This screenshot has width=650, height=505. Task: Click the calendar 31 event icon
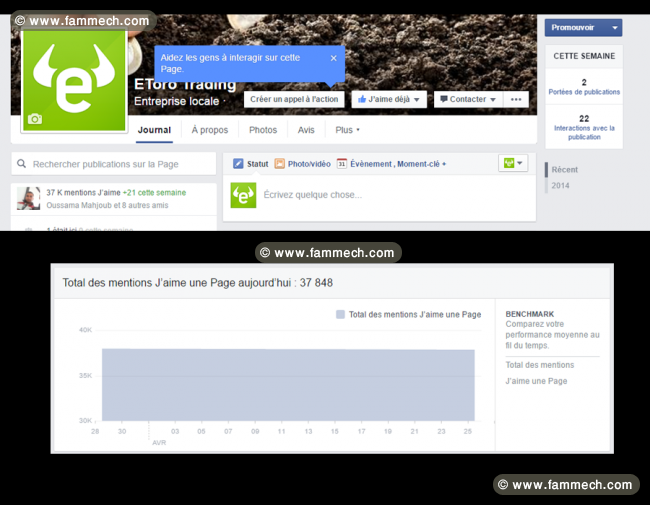tap(342, 164)
